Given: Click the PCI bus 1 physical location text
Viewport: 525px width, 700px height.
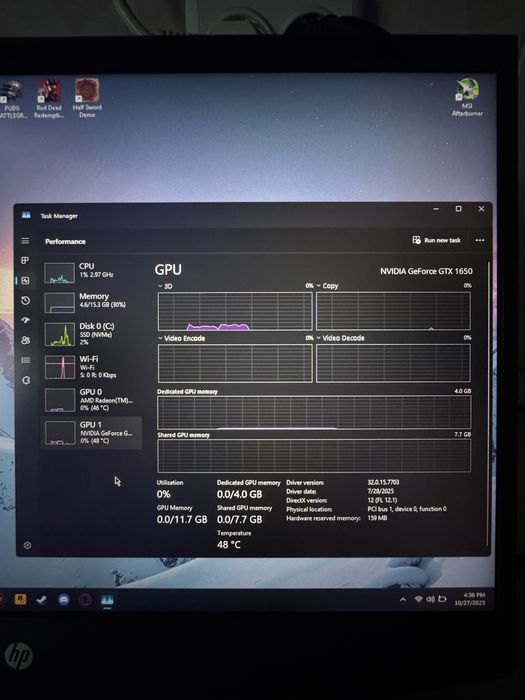Looking at the screenshot, I should [x=407, y=509].
